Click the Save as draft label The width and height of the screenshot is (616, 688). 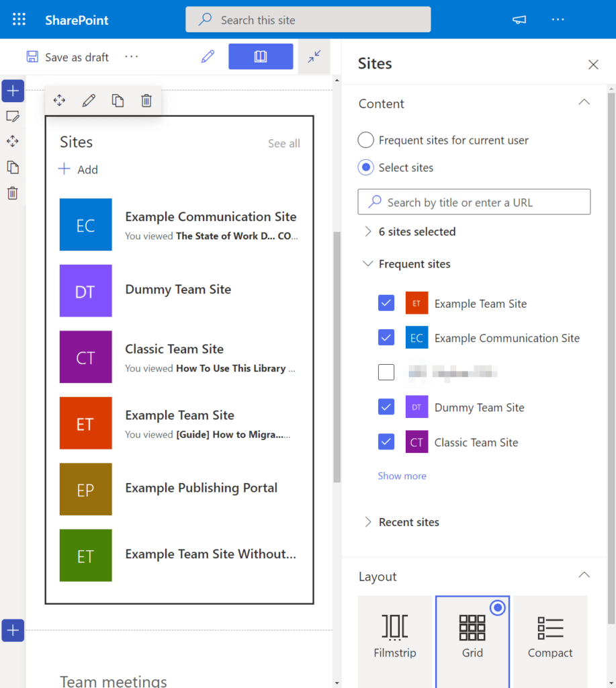coord(77,58)
